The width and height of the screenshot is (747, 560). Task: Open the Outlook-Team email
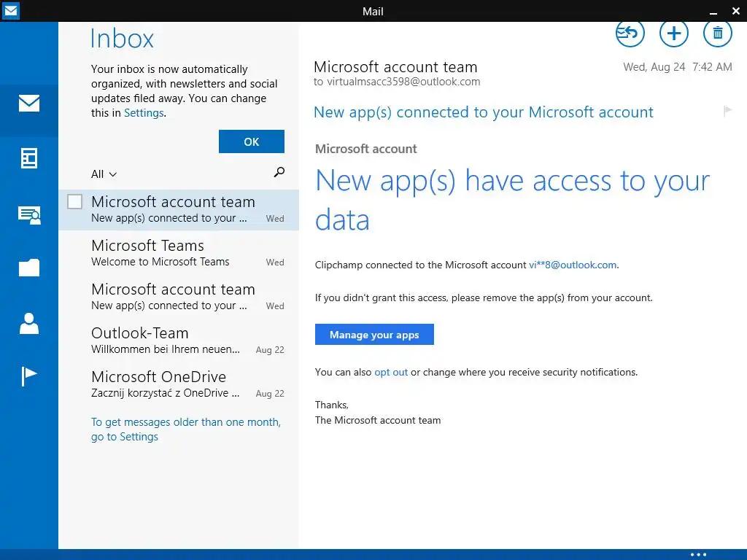click(x=179, y=341)
